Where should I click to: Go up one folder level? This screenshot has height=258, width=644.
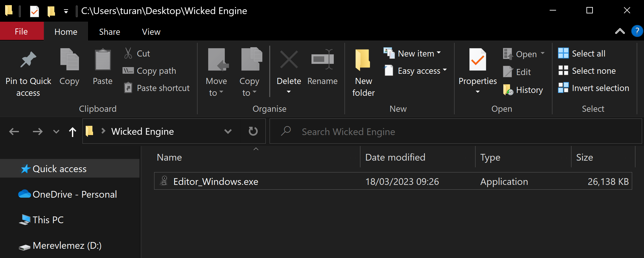73,132
